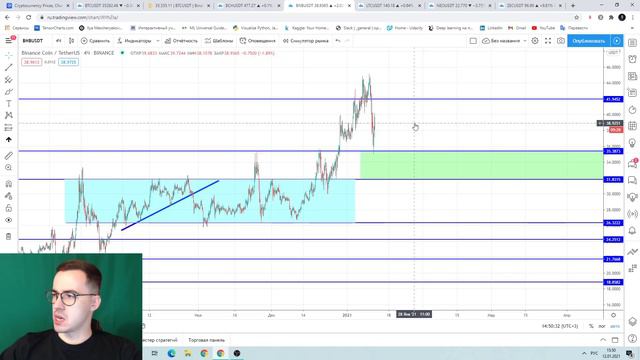Open the economic calendar grid icon

tap(632, 126)
